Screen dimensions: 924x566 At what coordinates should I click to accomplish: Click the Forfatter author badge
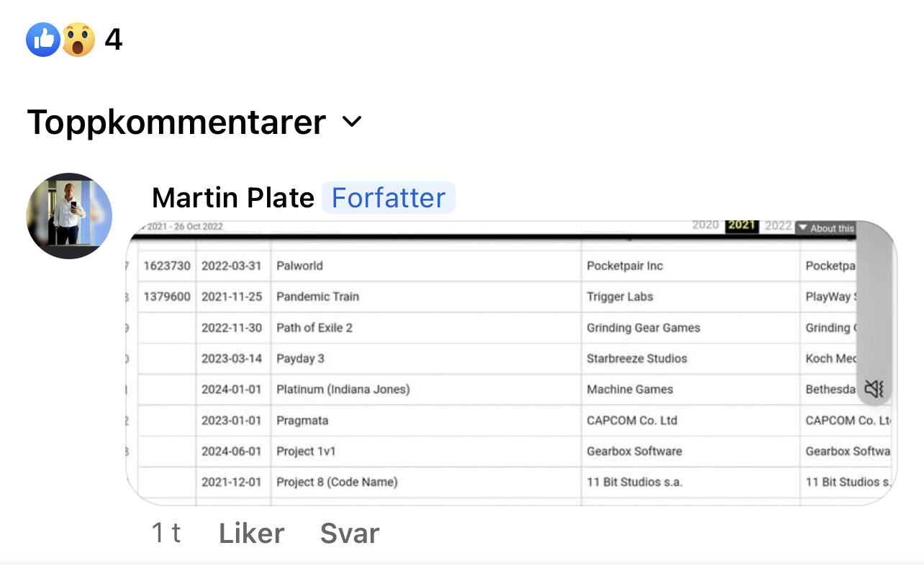tap(389, 197)
